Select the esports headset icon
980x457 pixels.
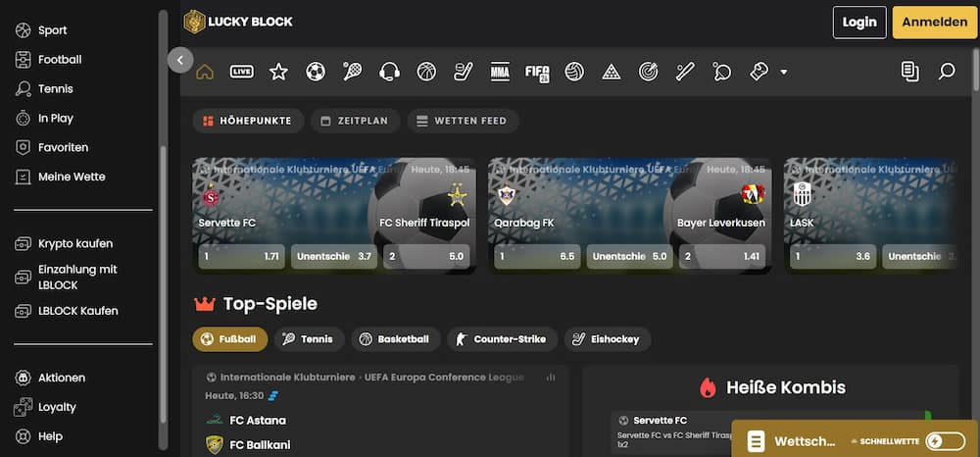tap(389, 72)
